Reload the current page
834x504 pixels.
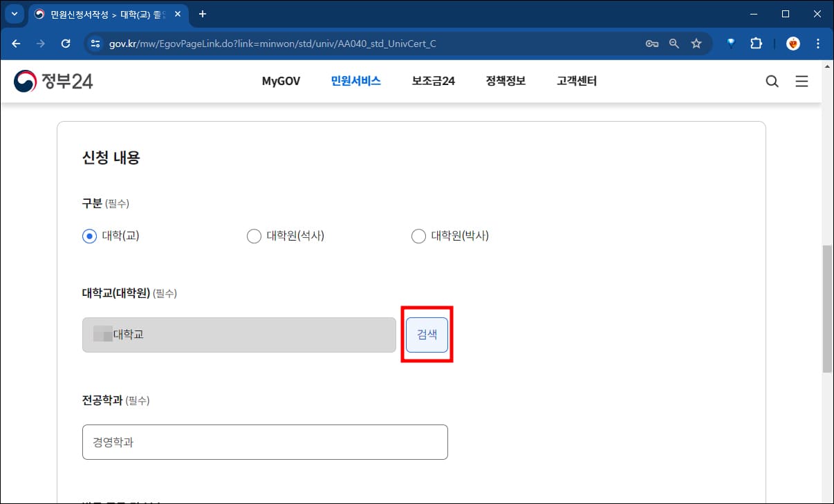click(66, 43)
